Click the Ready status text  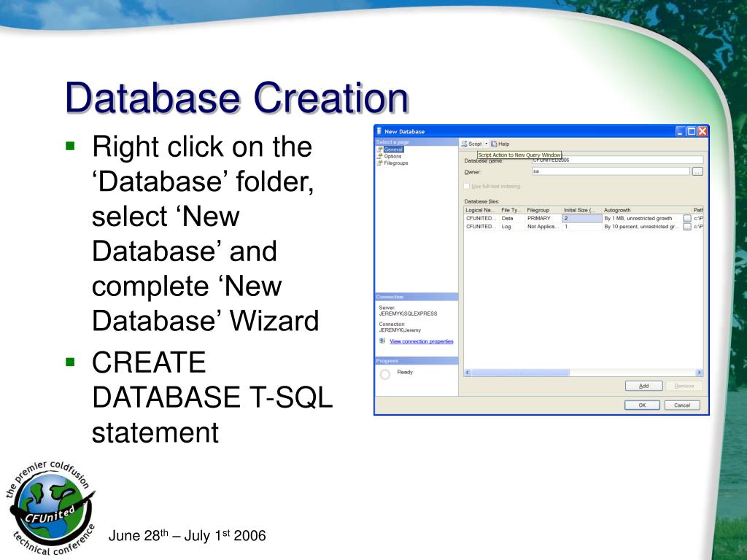[405, 372]
